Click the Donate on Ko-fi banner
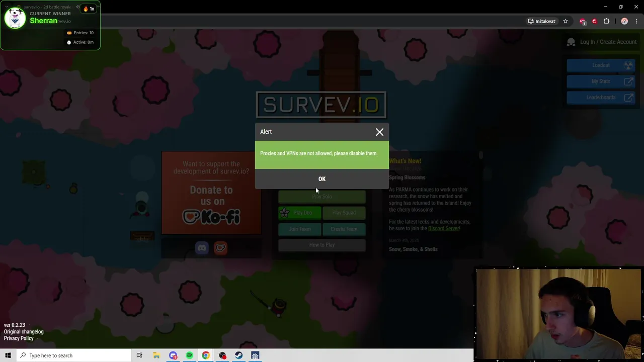Image resolution: width=644 pixels, height=362 pixels. click(x=211, y=193)
